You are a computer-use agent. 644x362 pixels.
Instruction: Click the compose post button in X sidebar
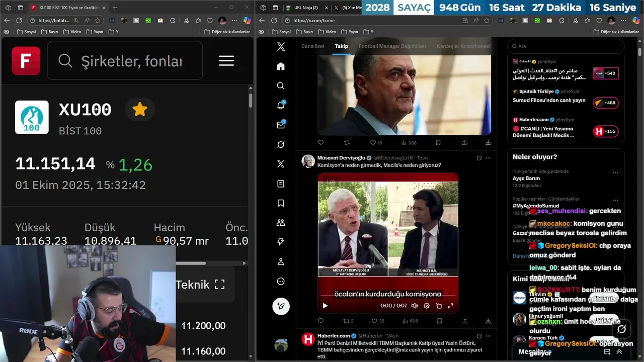coord(281,306)
